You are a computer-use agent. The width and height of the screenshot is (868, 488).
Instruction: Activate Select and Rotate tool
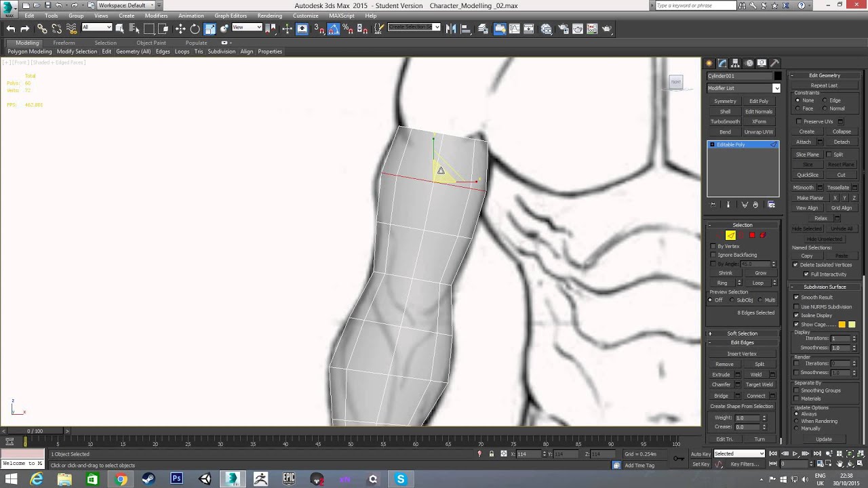(x=195, y=28)
